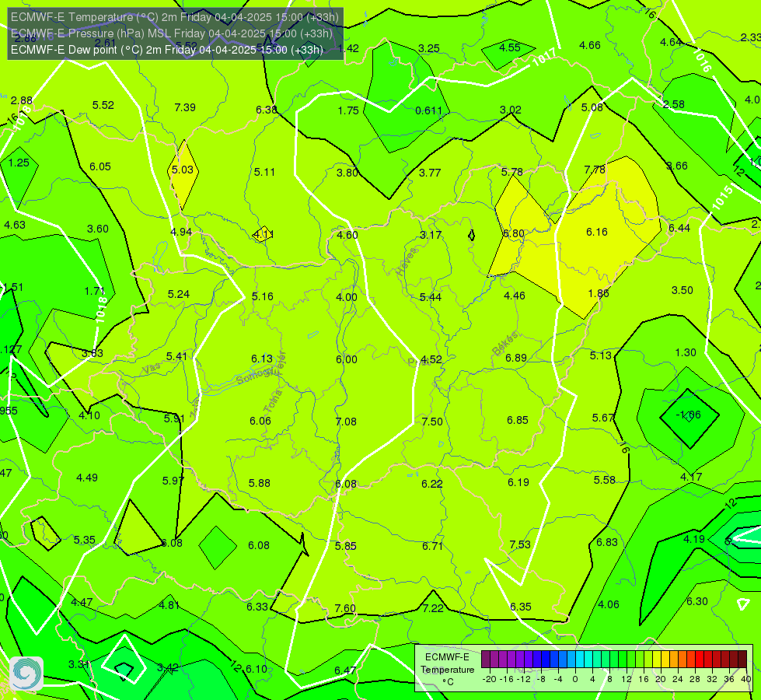Click the 5.16 dew point value

tap(263, 296)
